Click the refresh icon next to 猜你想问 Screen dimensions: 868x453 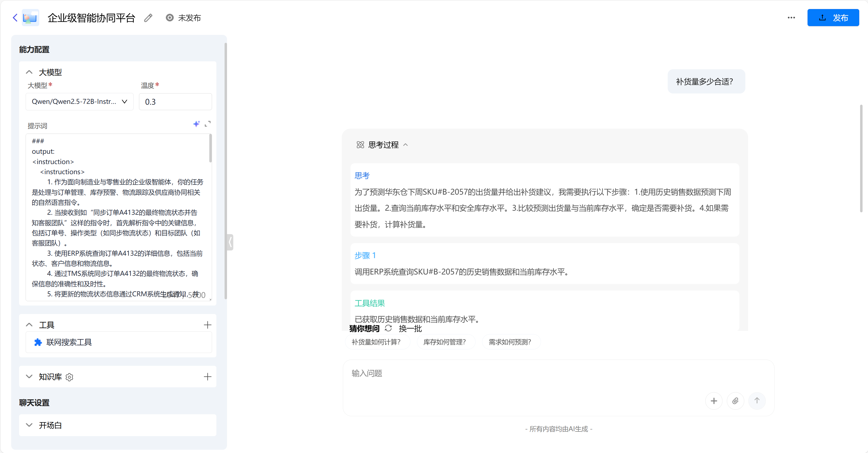(x=388, y=328)
